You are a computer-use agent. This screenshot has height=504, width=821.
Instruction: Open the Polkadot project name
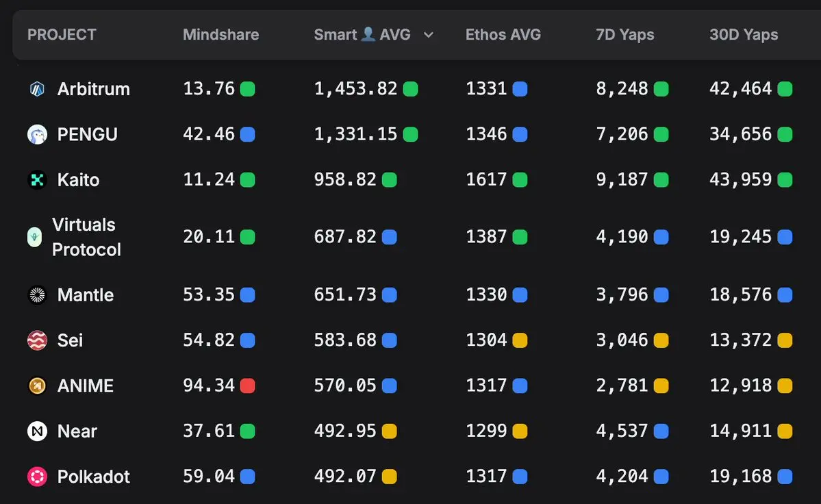[93, 477]
